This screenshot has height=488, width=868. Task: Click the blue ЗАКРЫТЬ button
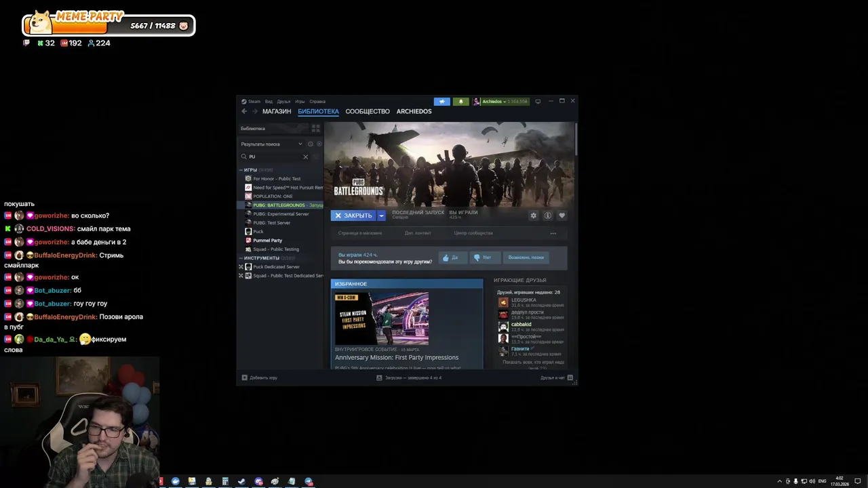[x=353, y=216]
